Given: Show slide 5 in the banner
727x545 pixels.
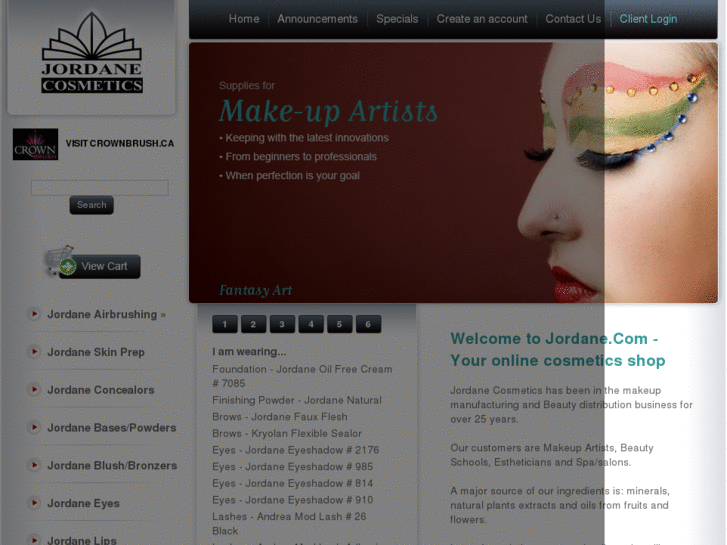Looking at the screenshot, I should (340, 324).
